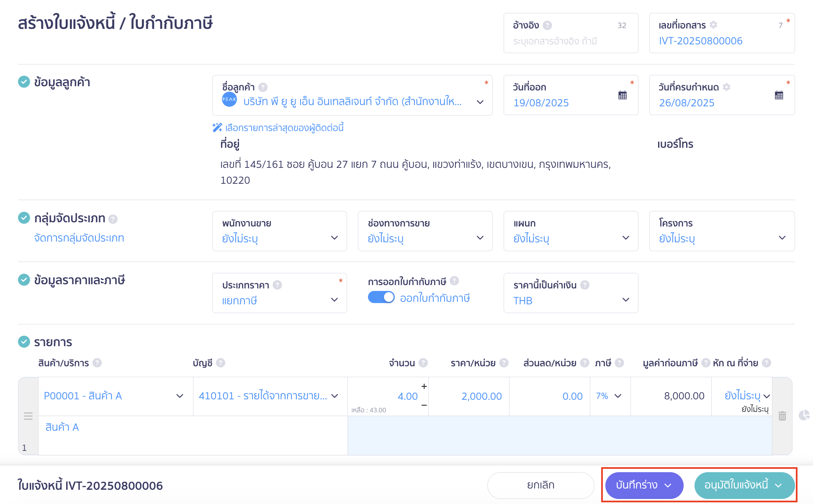
Task: Increase quantity with the plus button
Action: pos(424,386)
